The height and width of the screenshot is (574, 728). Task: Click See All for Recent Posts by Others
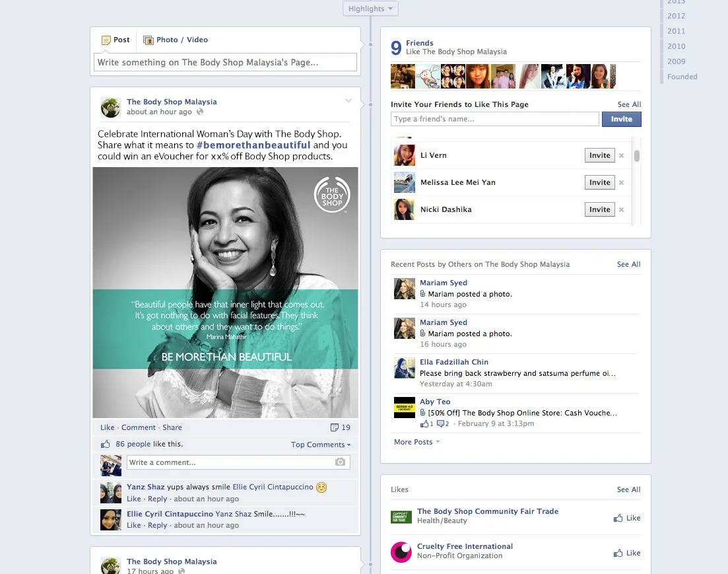(x=628, y=264)
